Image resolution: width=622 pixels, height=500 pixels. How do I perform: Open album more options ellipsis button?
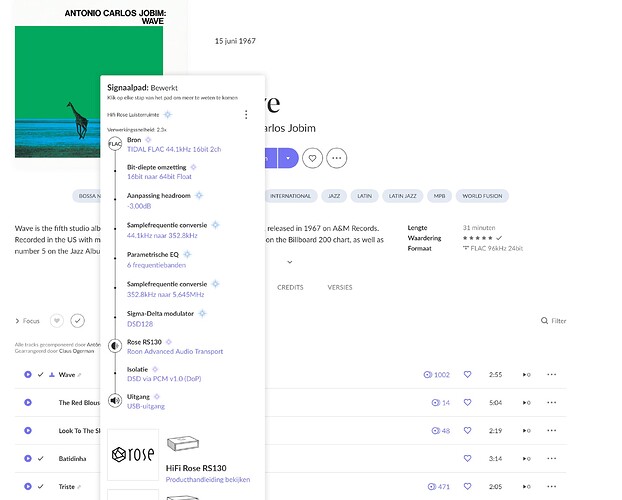pyautogui.click(x=337, y=158)
